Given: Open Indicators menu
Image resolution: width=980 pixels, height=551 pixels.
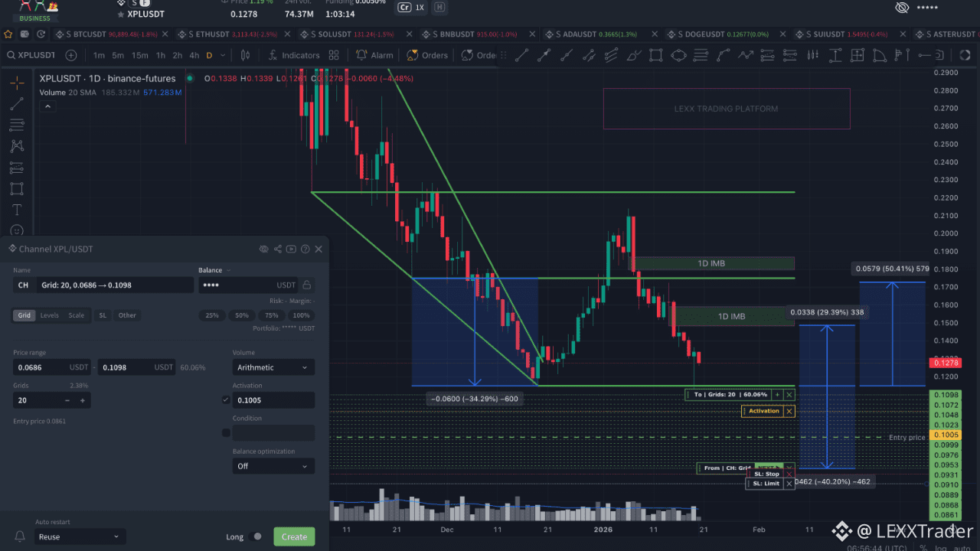Looking at the screenshot, I should [294, 55].
